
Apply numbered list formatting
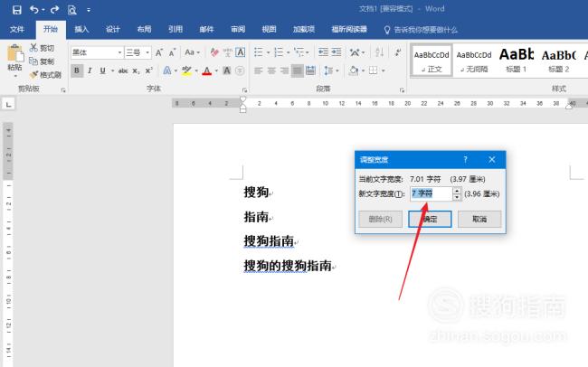tap(279, 52)
